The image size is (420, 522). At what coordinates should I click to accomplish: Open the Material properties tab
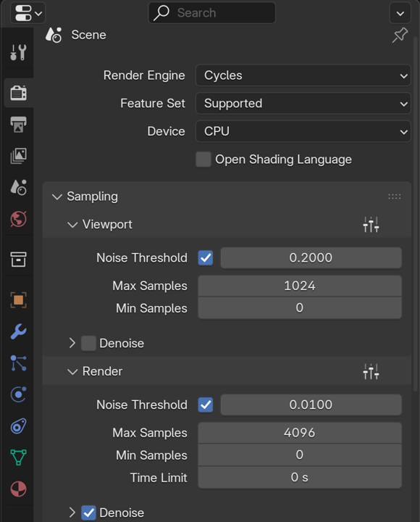click(x=19, y=489)
